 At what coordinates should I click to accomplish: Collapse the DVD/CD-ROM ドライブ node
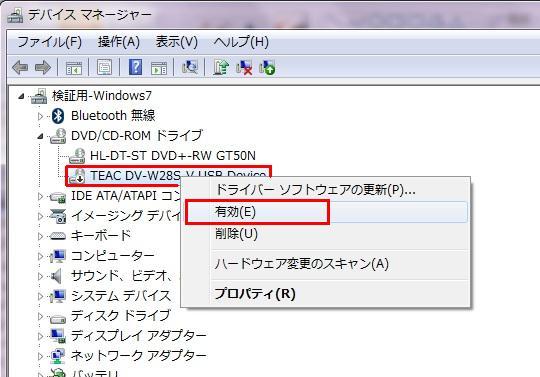click(40, 136)
